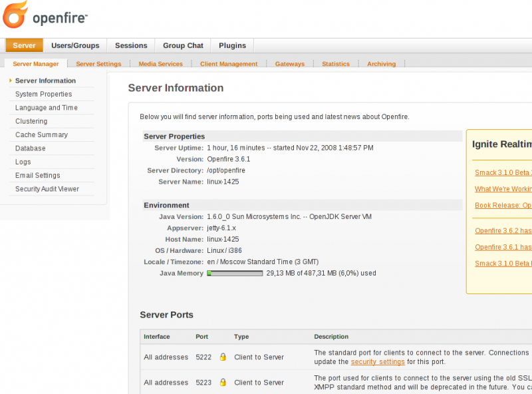Viewport: 532px width, 394px height.
Task: Click the Java Version value text
Action: coord(289,217)
